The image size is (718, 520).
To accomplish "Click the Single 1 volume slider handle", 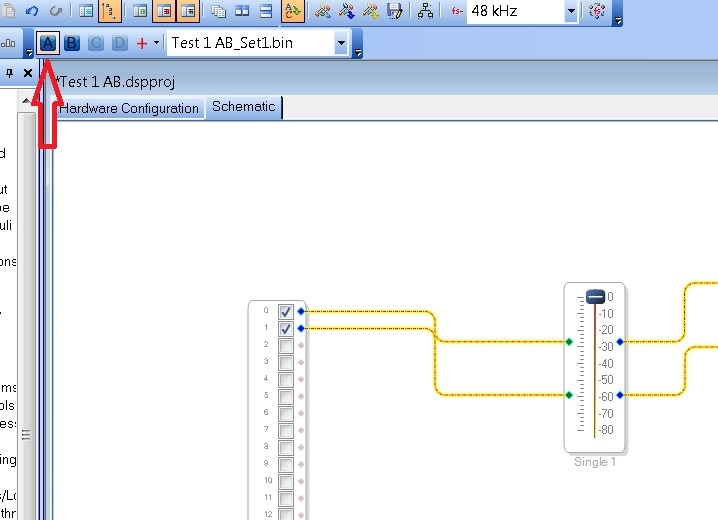I will [x=595, y=297].
